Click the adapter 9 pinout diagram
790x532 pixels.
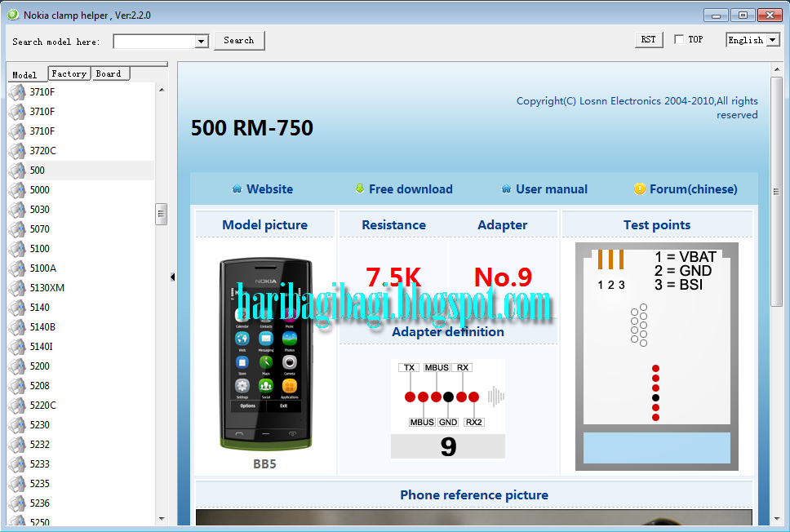coord(448,409)
